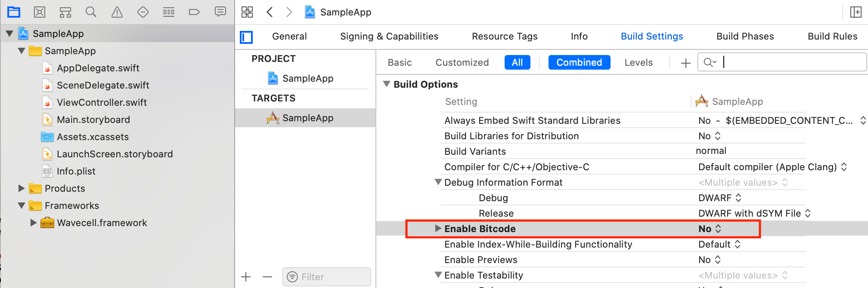This screenshot has width=868, height=288.
Task: Open the Project navigator folder icon
Action: point(14,12)
